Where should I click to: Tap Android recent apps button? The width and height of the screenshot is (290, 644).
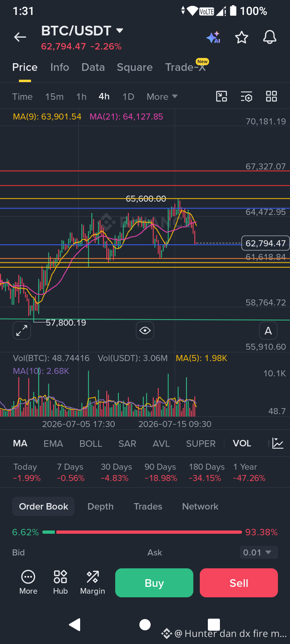pyautogui.click(x=214, y=625)
